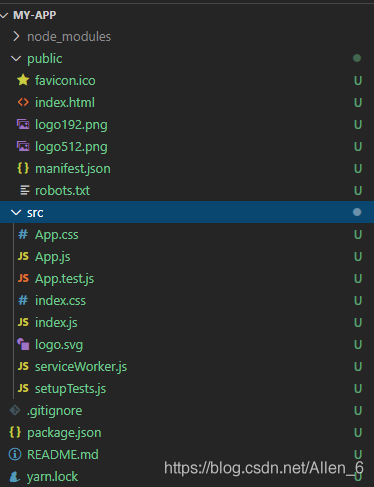The height and width of the screenshot is (487, 374).
Task: Collapse the MY-APP root folder chevron
Action: pos(4,15)
